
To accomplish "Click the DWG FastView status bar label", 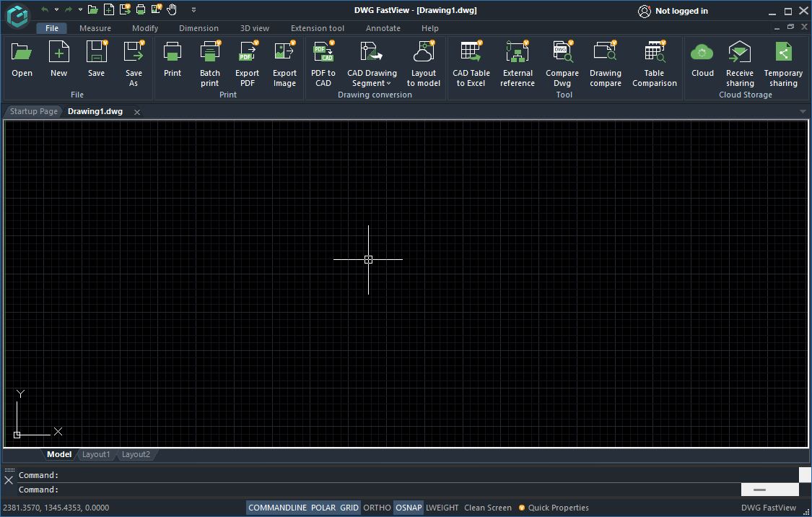I will click(769, 508).
